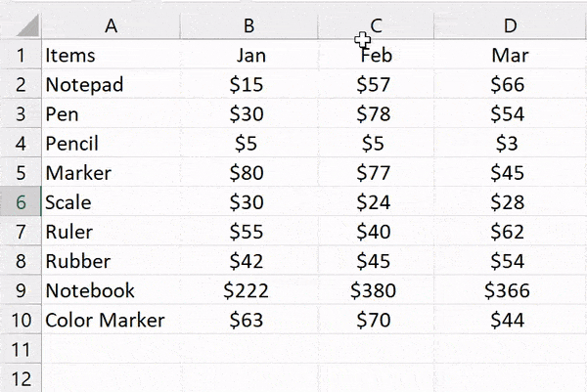Viewport: 587px width, 392px height.
Task: Select column D header
Action: 511,25
